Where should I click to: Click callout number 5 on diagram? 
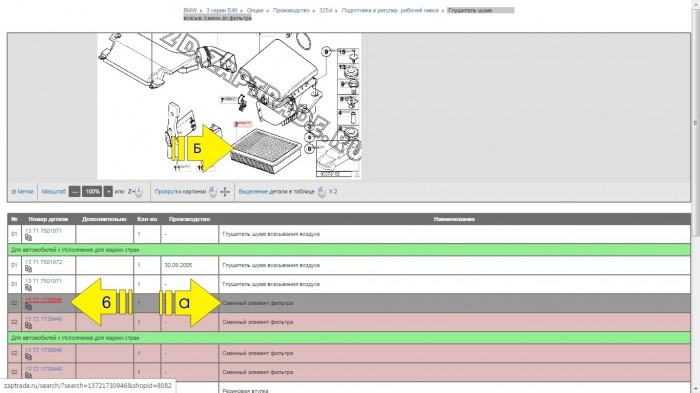coord(309,148)
